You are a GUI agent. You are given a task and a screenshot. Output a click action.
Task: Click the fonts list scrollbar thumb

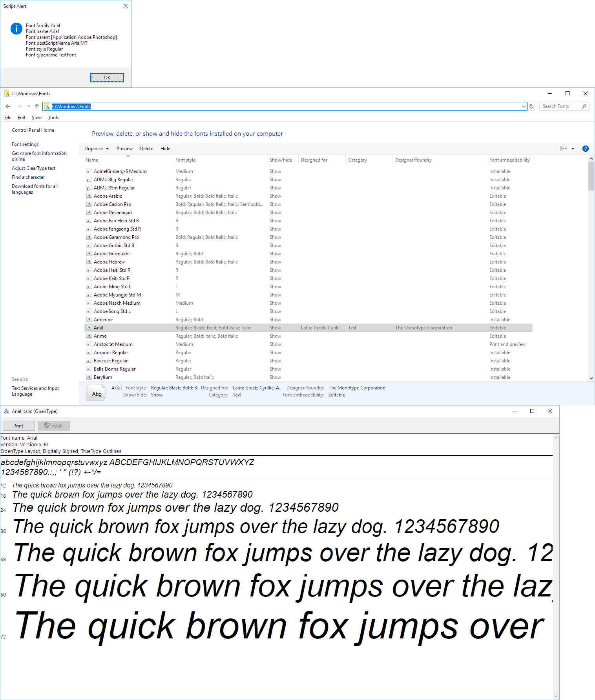point(591,176)
